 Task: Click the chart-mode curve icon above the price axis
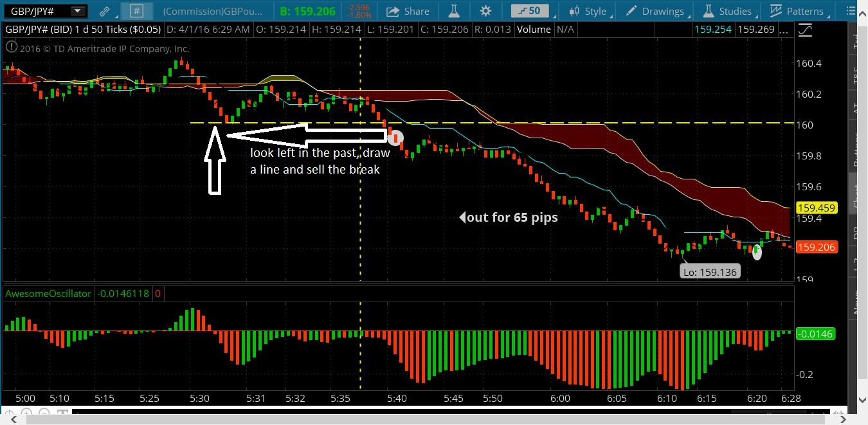click(x=804, y=30)
